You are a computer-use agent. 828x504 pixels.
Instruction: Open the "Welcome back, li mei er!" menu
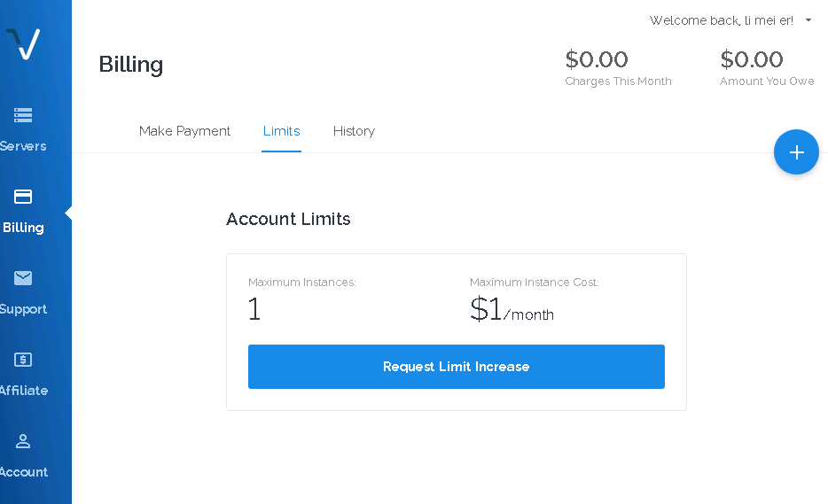[x=721, y=20]
